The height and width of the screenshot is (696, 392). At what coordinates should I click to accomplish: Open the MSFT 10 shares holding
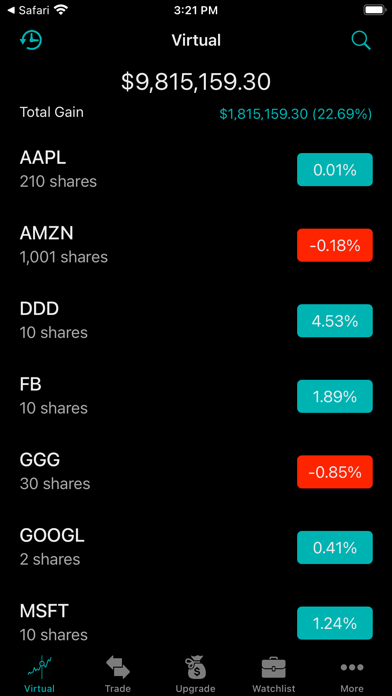(196, 623)
